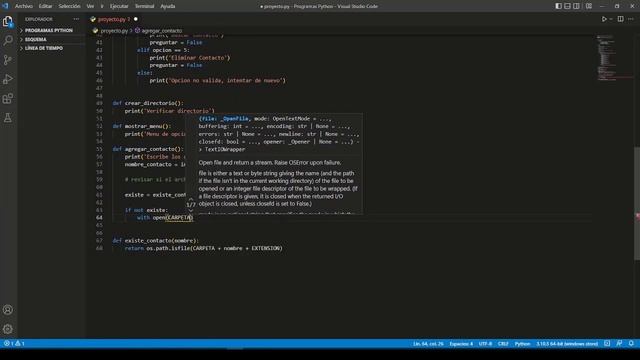Click the EXPLORADOR panel title

pyautogui.click(x=39, y=19)
